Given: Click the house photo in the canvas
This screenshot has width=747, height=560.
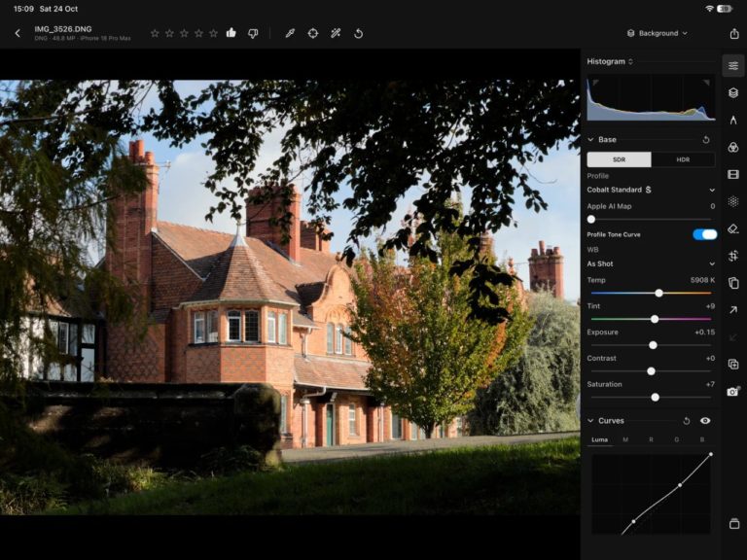Looking at the screenshot, I should click(x=290, y=297).
